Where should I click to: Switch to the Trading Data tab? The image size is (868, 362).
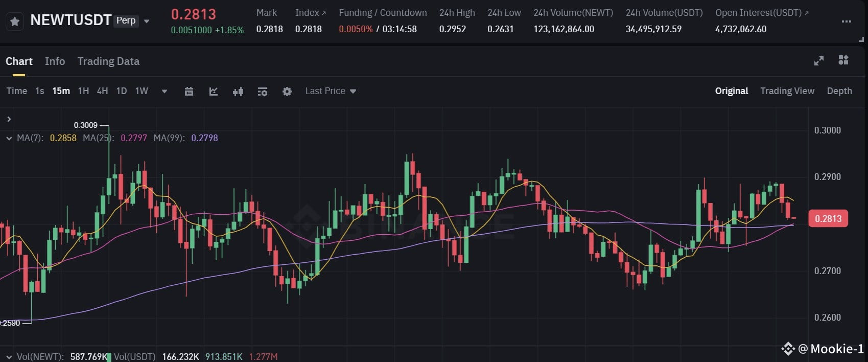[x=108, y=61]
